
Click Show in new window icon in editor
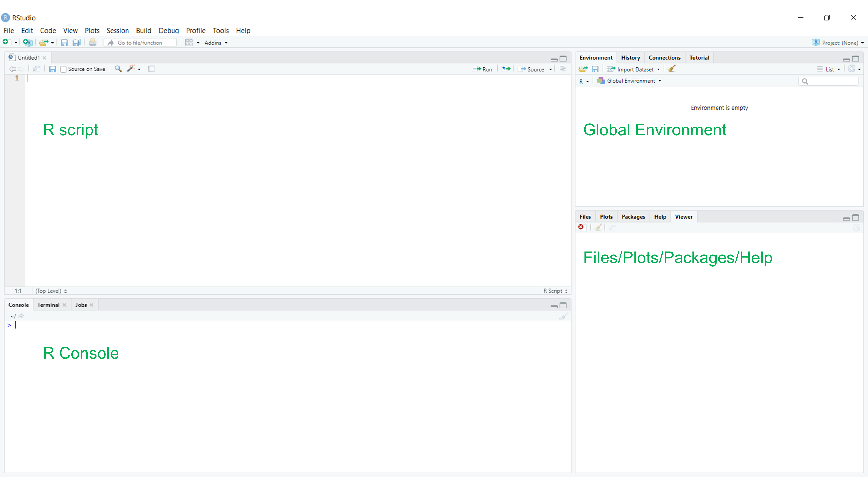[x=36, y=69]
